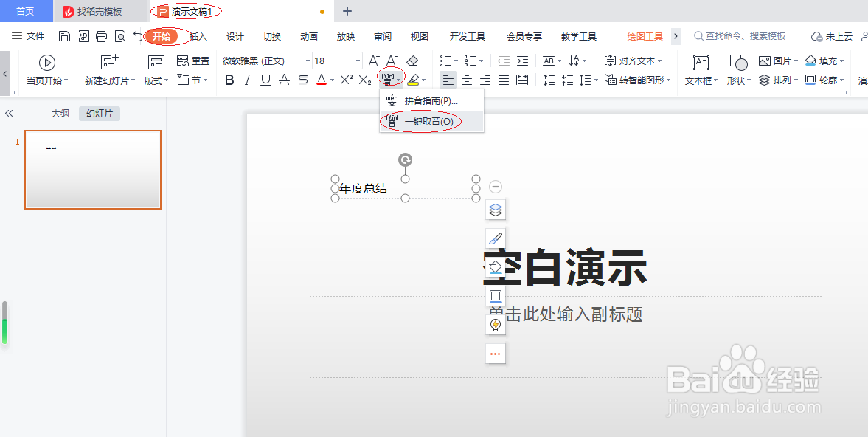Viewport: 868px width, 437px height.
Task: Add a new document tab with plus
Action: [x=347, y=11]
